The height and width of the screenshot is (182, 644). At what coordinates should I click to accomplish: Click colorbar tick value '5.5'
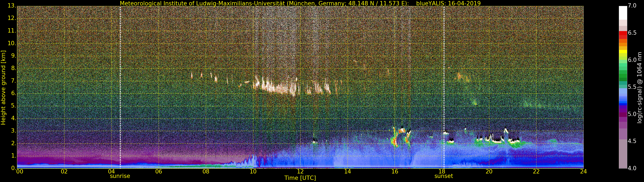632,87
